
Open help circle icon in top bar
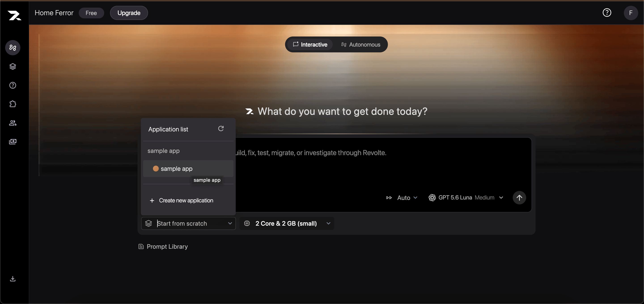(607, 13)
